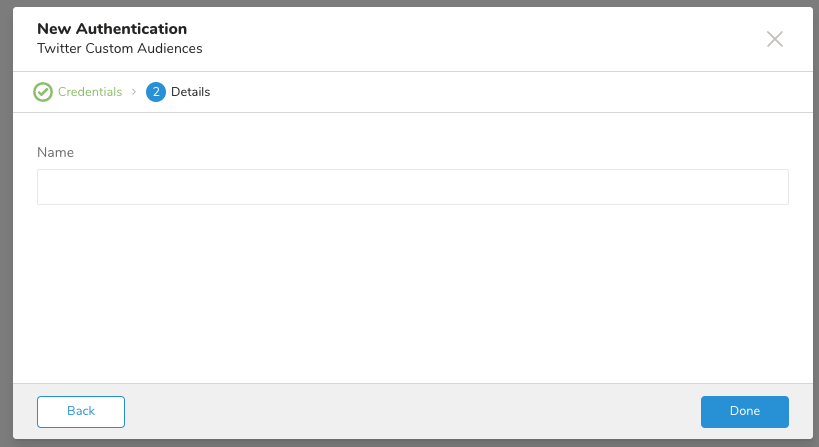Viewport: 819px width, 447px height.
Task: Click the green Credentials checkmark icon
Action: point(43,92)
